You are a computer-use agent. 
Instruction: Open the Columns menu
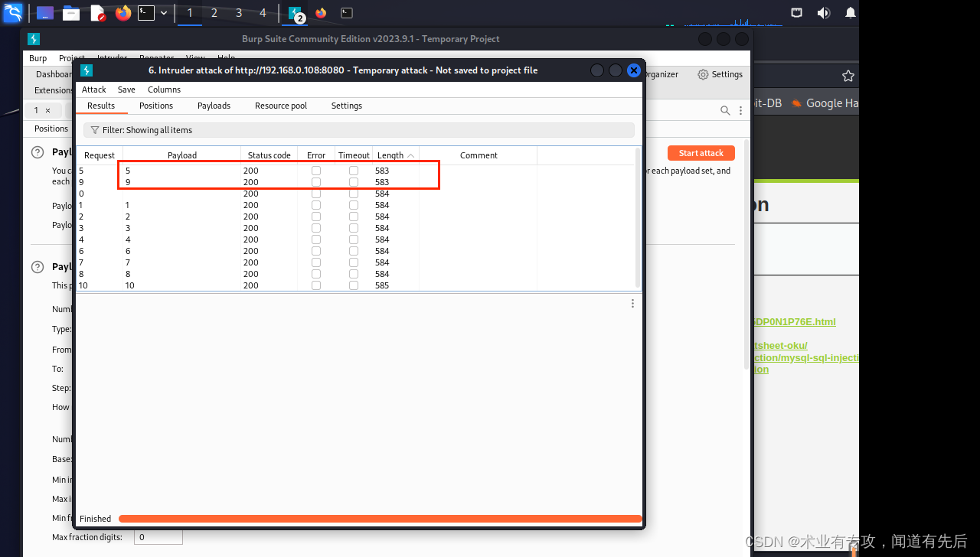pyautogui.click(x=164, y=90)
